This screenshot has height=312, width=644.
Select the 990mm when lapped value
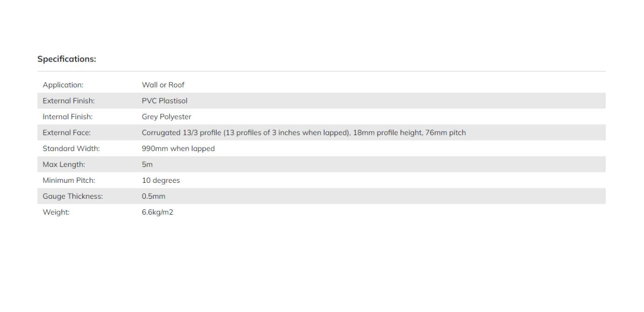coord(178,148)
